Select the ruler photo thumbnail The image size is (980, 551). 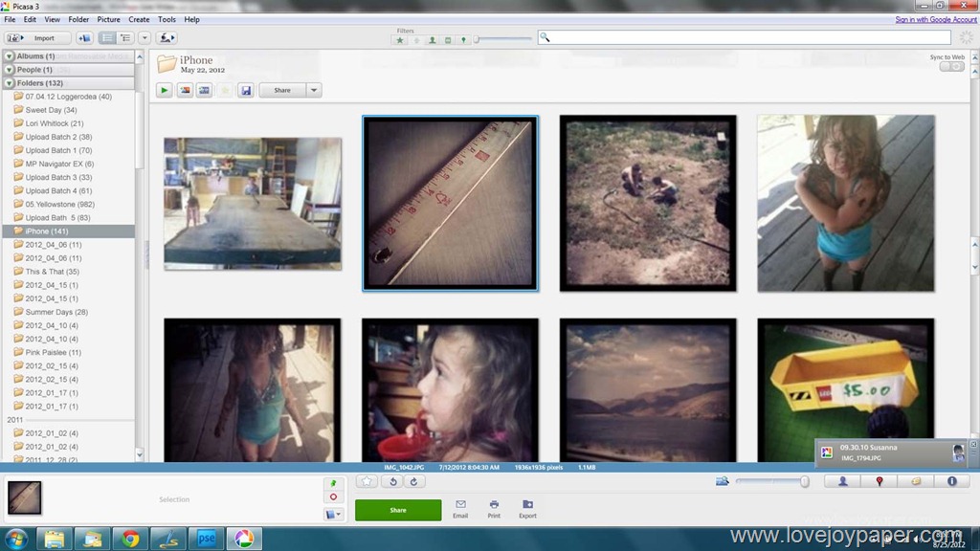450,203
